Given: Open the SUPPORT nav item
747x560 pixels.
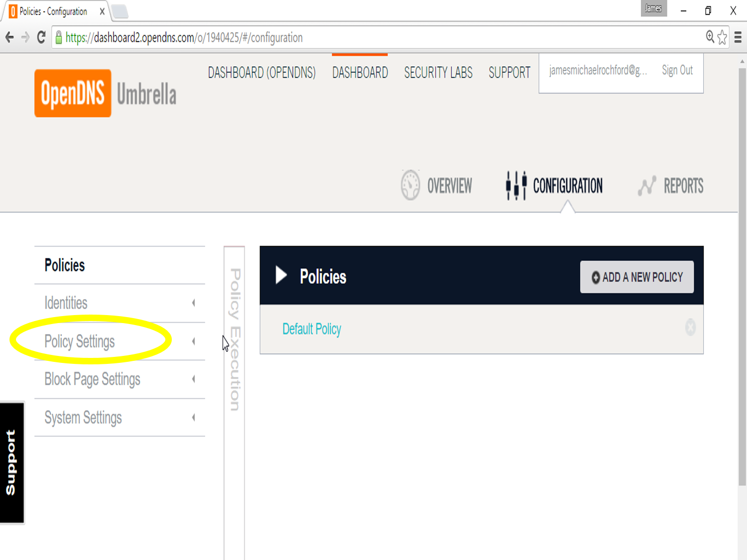Looking at the screenshot, I should click(509, 73).
